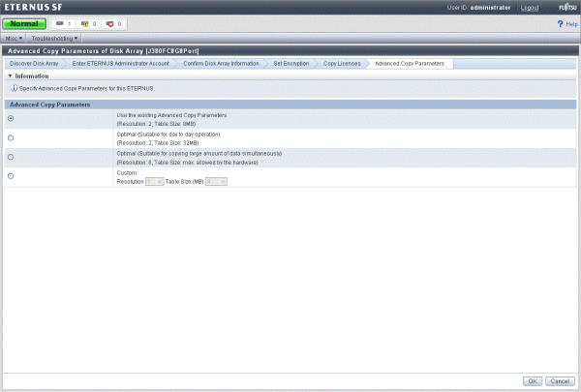This screenshot has width=581, height=392.
Task: Select the Custom parameters radio button
Action: (11, 176)
